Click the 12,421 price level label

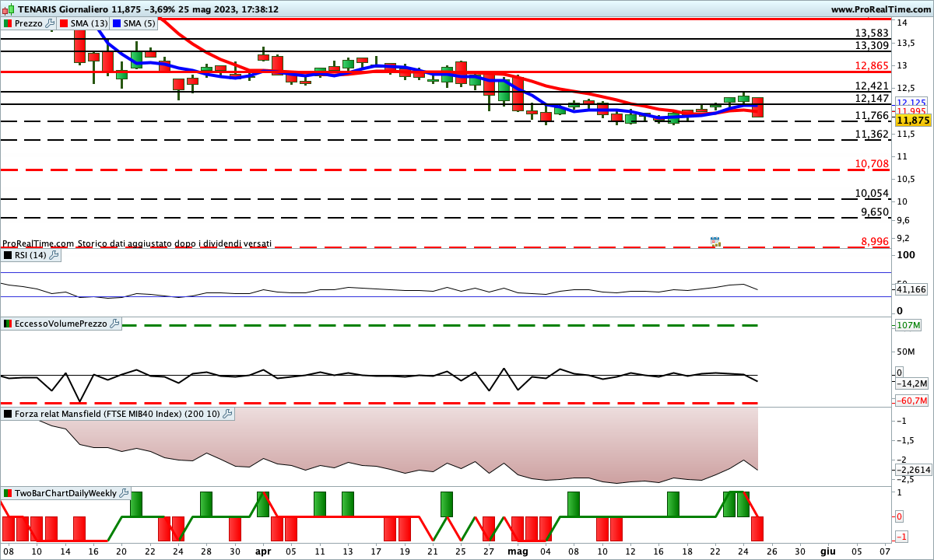click(x=872, y=86)
